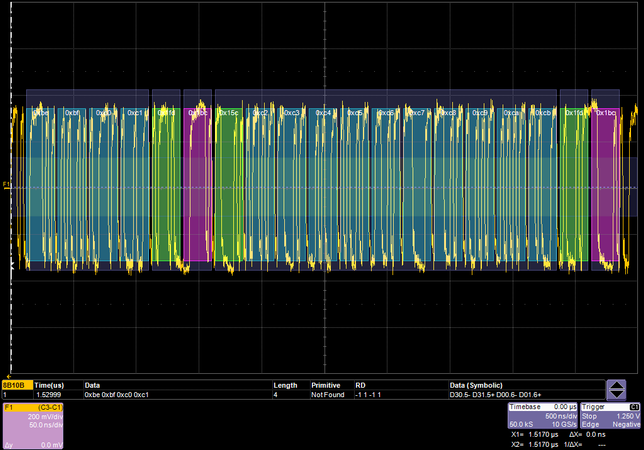This screenshot has width=644, height=450.
Task: Click the Negative trigger slope label
Action: [x=626, y=424]
